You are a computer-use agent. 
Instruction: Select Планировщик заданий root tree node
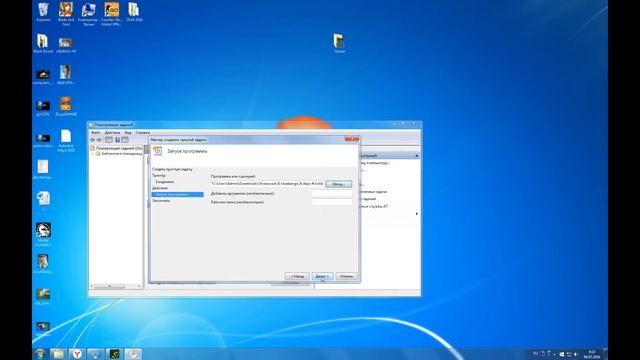coord(116,148)
